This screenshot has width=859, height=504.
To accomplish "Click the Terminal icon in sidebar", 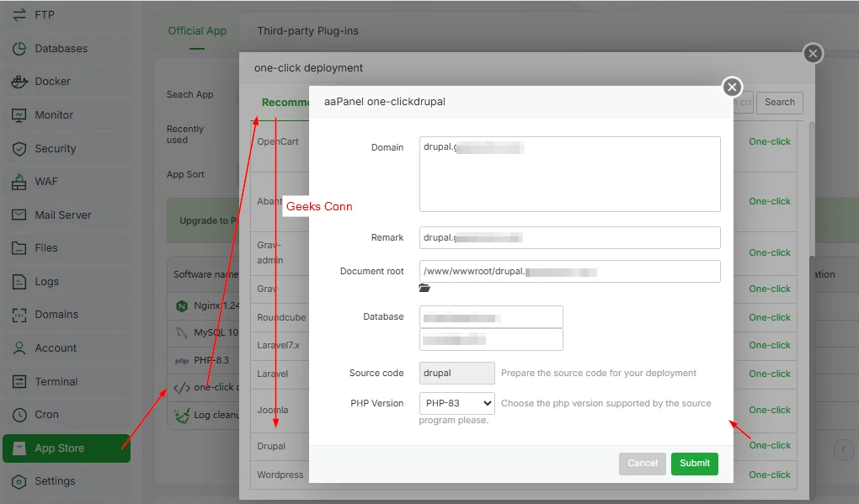I will (19, 382).
